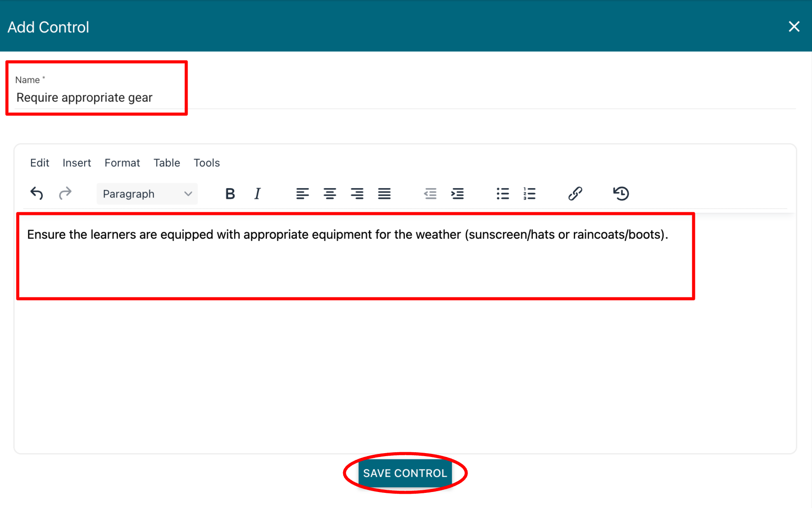Image resolution: width=812 pixels, height=508 pixels.
Task: Increase the indent level
Action: pos(457,194)
